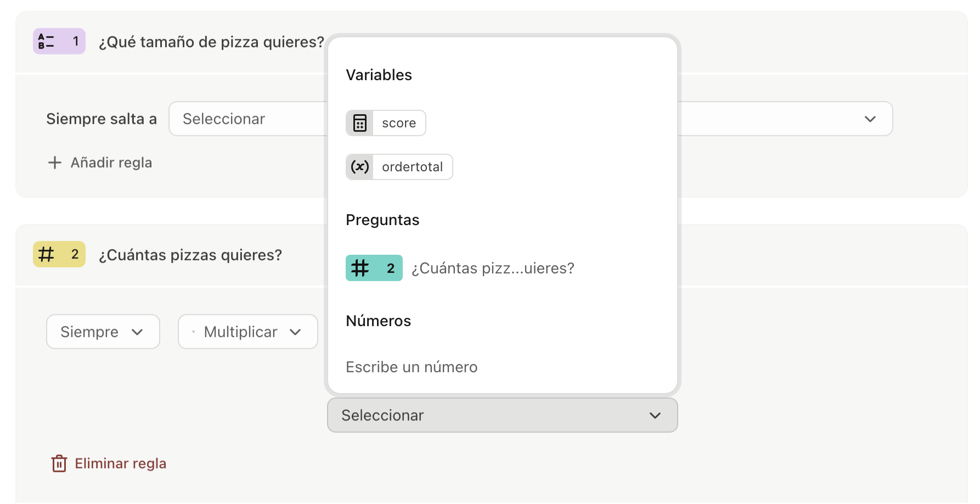Click the trash icon next to Eliminar regla
This screenshot has width=980, height=504.
click(58, 463)
